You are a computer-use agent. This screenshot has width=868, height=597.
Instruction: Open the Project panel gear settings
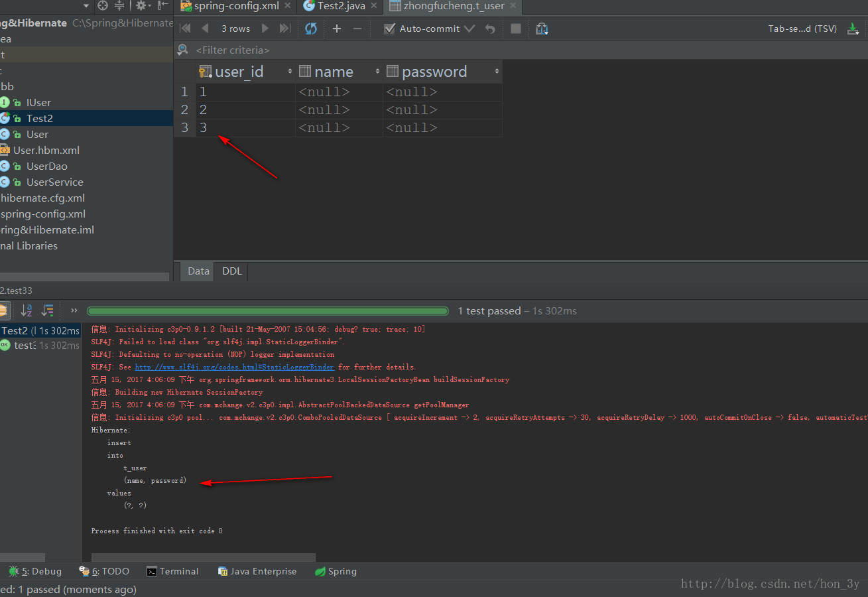(142, 5)
